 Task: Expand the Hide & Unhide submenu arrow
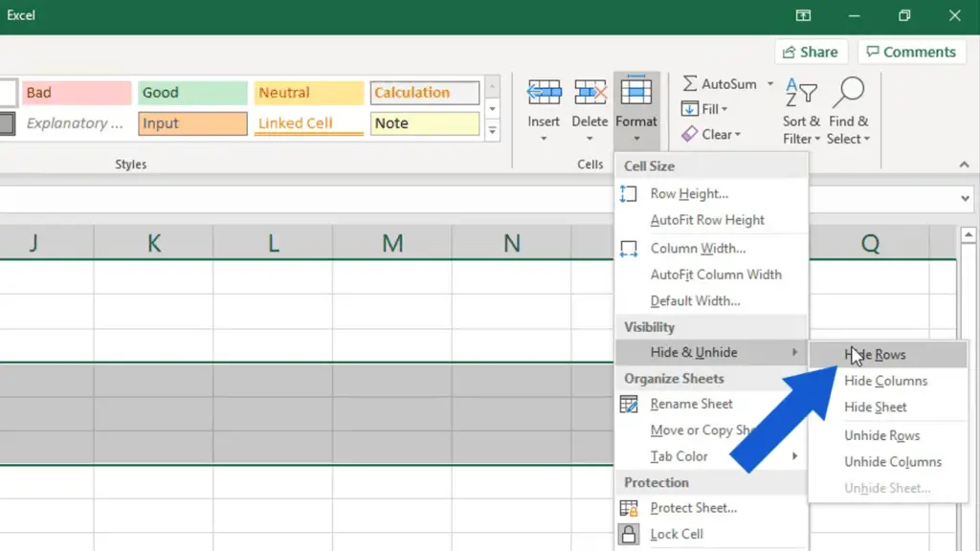click(794, 352)
